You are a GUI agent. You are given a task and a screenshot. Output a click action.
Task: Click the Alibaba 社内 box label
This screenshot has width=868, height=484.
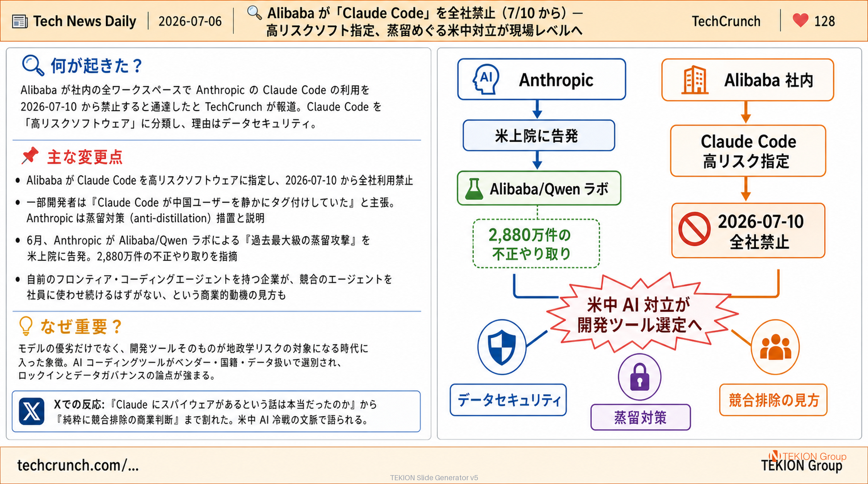coord(769,80)
